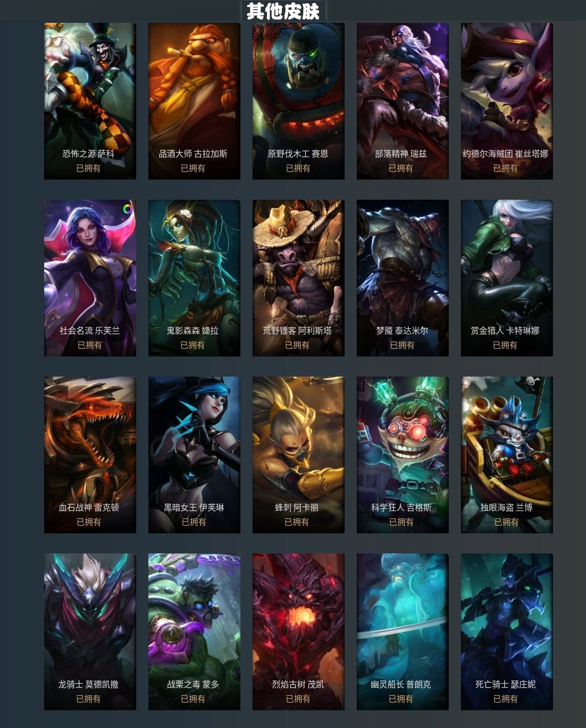The image size is (586, 728).
Task: Select the 科学狂人 吉格斯 skin
Action: pos(403,455)
